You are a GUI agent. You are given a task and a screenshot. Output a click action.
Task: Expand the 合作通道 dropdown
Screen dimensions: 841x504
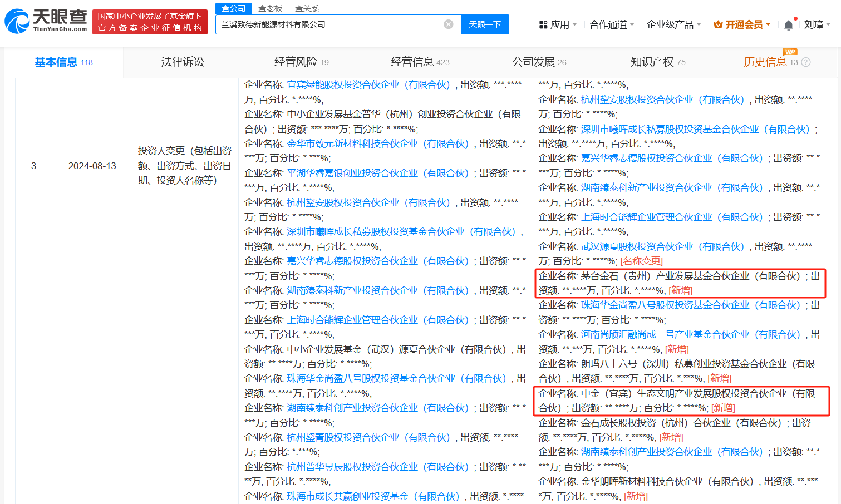pos(612,25)
